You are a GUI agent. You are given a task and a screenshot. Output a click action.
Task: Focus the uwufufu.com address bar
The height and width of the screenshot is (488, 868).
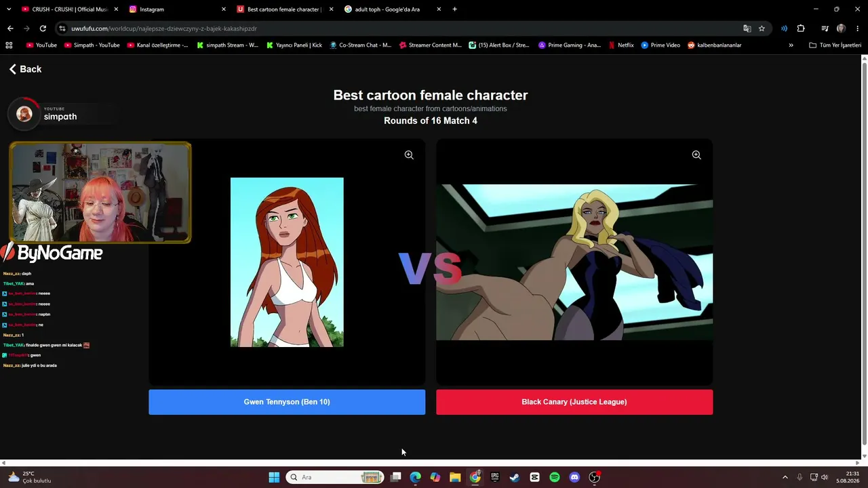coord(400,28)
